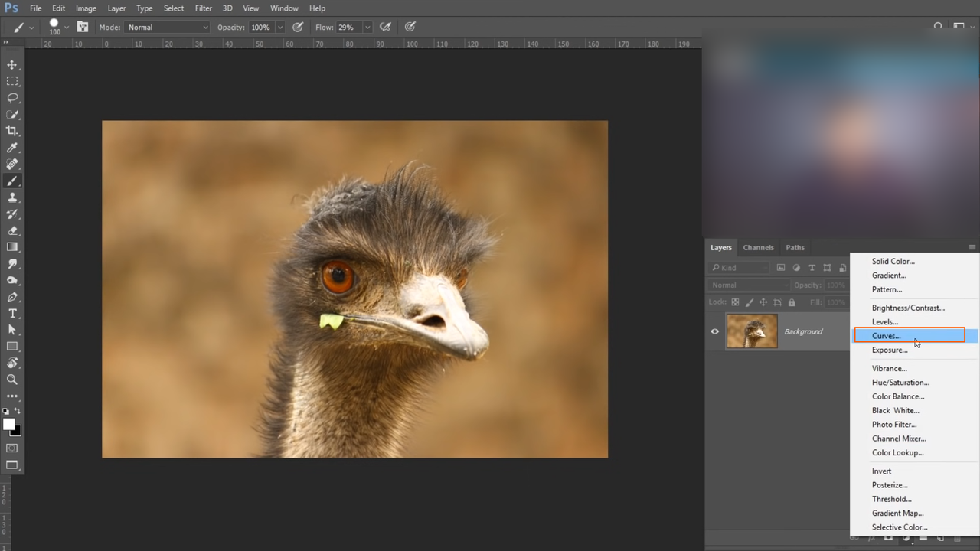The height and width of the screenshot is (551, 980).
Task: Click the foreground color swatch
Action: 10,424
